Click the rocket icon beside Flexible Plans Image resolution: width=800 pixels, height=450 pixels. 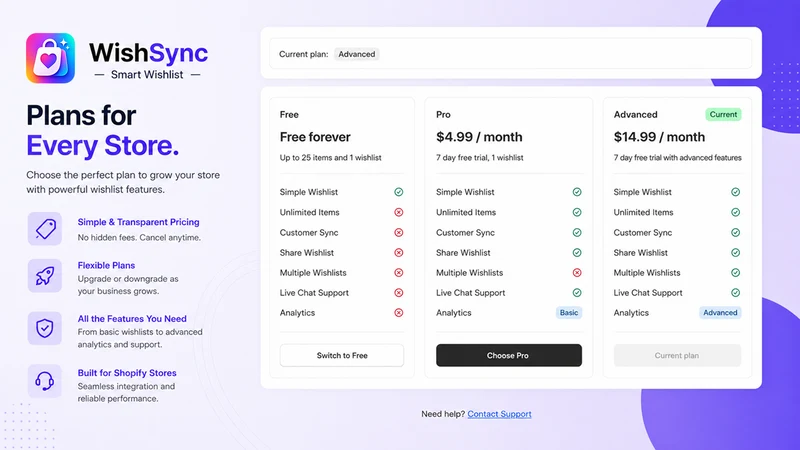click(45, 276)
